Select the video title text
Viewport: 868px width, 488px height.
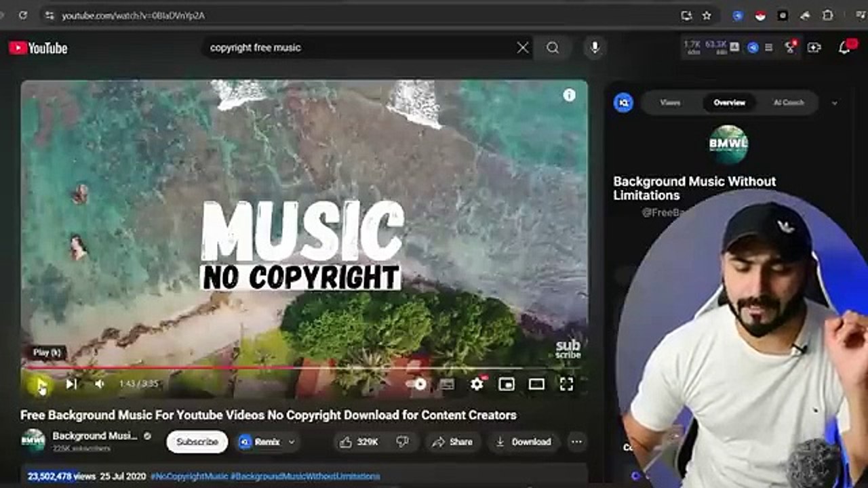pos(269,415)
